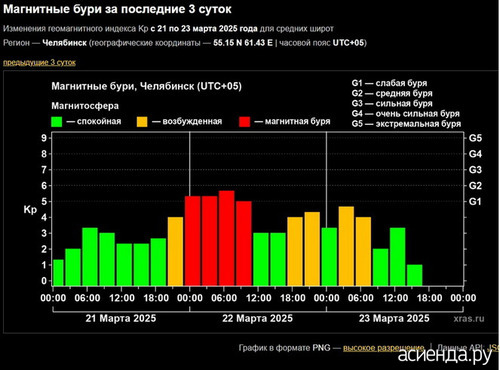Click the 'асиенда.ру' site watermark

coord(445,356)
